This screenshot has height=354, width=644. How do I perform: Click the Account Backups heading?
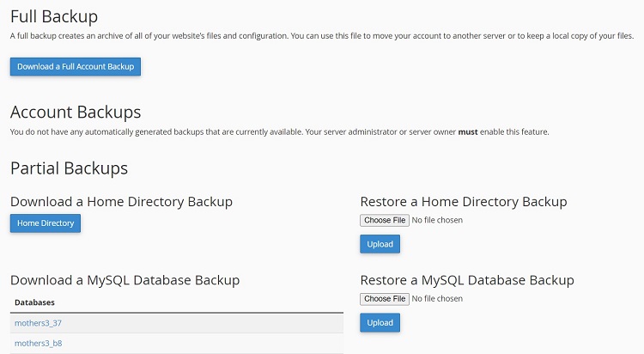click(76, 113)
